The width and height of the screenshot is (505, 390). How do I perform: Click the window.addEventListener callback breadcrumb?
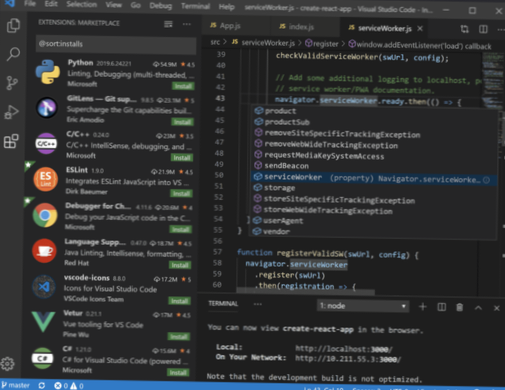pyautogui.click(x=420, y=46)
